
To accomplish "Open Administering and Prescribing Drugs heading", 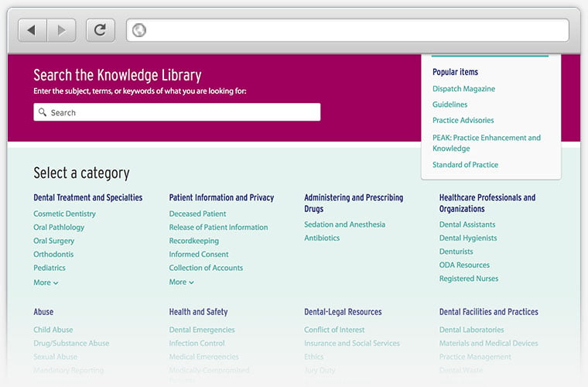I will [x=354, y=203].
